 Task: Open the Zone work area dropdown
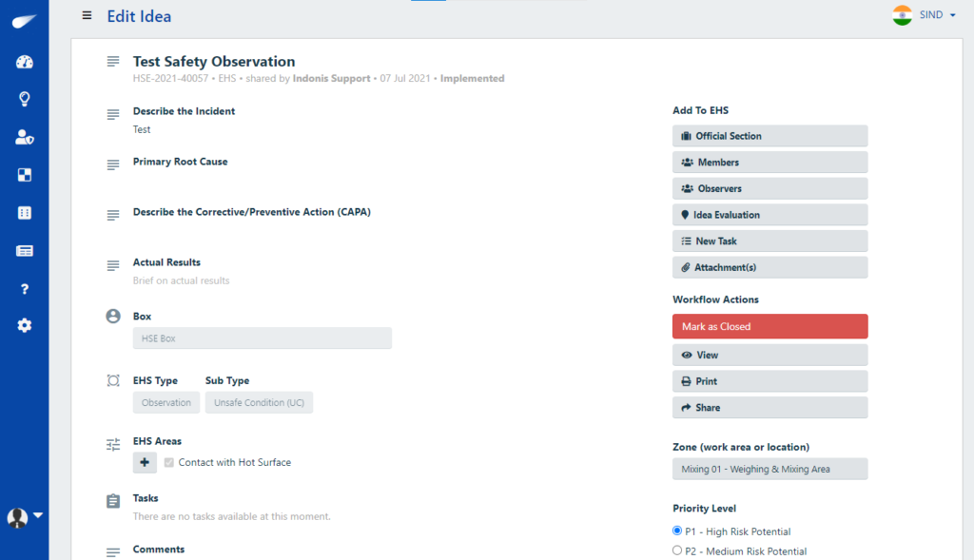769,470
